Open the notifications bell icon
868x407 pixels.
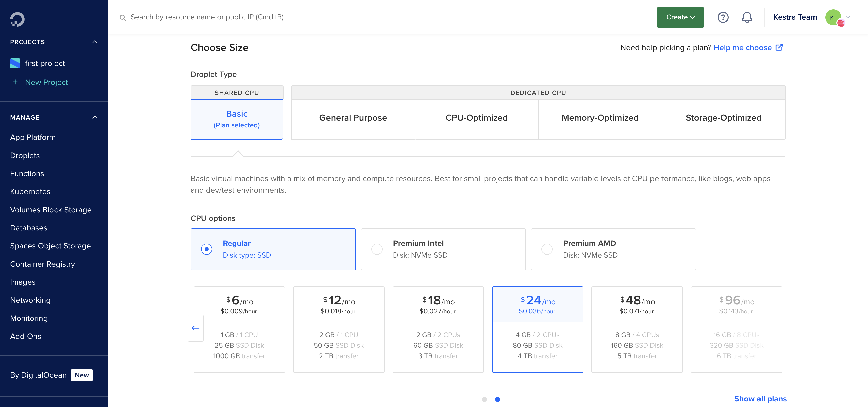click(x=747, y=17)
